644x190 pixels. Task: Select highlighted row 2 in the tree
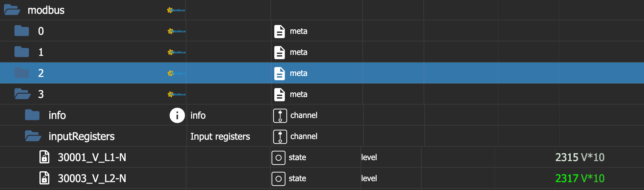click(x=41, y=73)
